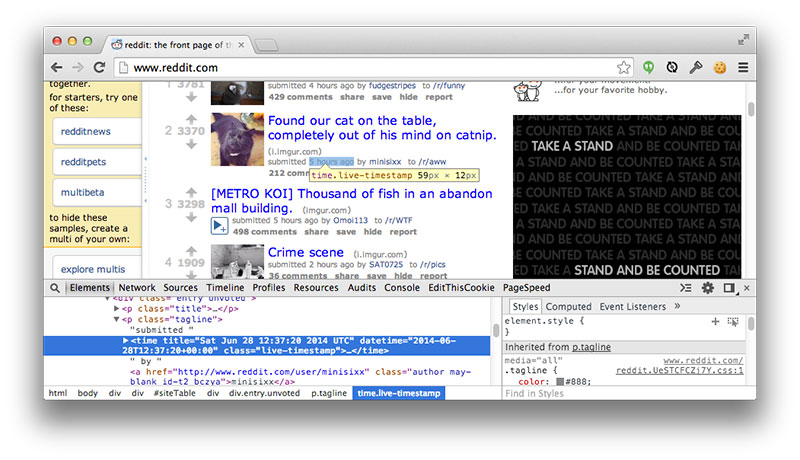Click the #888 color swatch
800x460 pixels.
pyautogui.click(x=560, y=381)
